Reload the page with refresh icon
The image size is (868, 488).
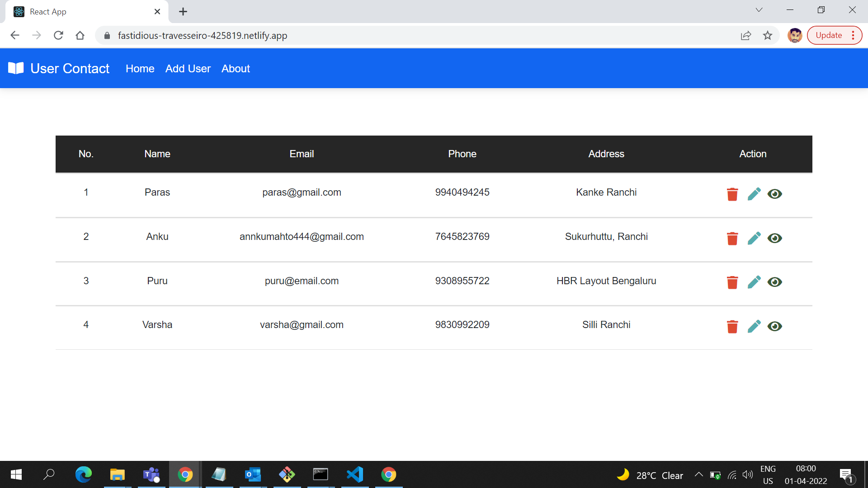click(58, 35)
